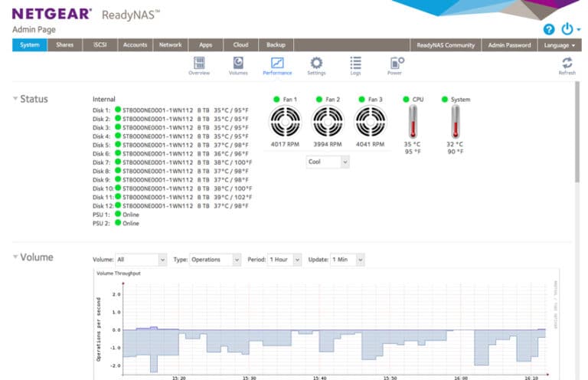Open the Update 1 Min dropdown
This screenshot has width=588, height=380.
pos(348,260)
